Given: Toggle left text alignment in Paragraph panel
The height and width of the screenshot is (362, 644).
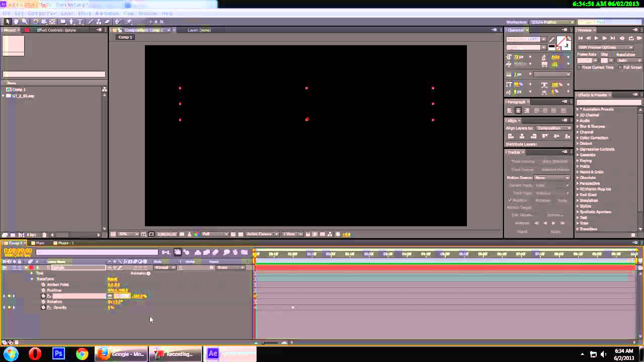Looking at the screenshot, I should tap(510, 110).
